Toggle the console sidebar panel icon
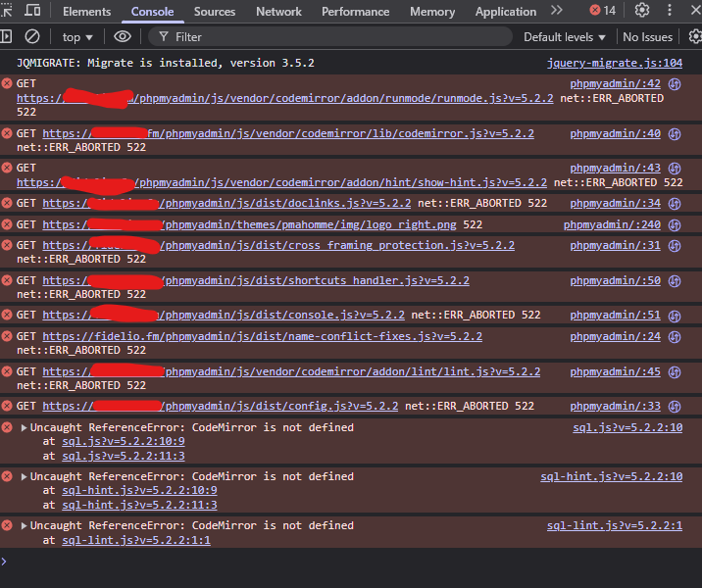702x588 pixels. [6, 36]
